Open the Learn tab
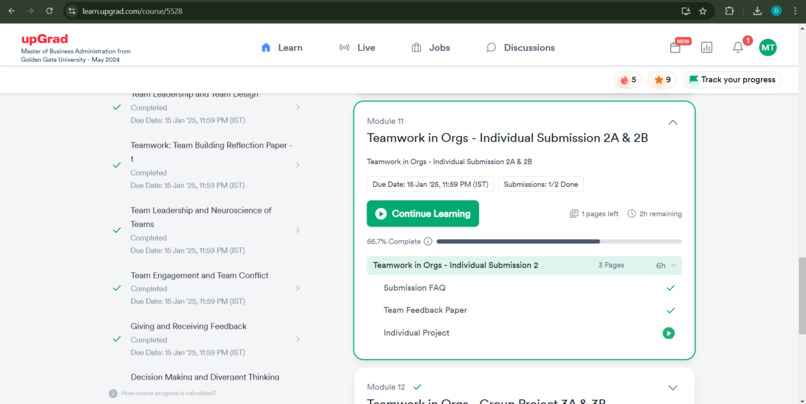Screen dimensions: 806x404 (x=282, y=48)
